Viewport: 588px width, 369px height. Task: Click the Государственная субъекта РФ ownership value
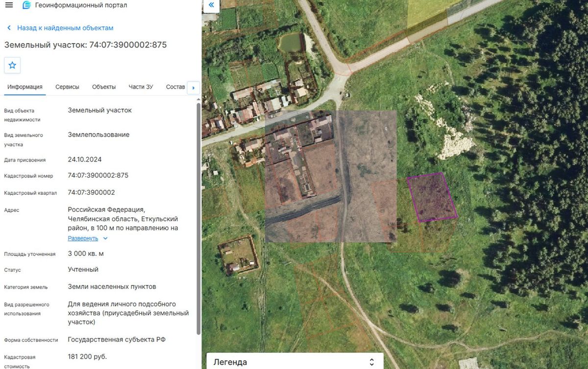click(117, 340)
